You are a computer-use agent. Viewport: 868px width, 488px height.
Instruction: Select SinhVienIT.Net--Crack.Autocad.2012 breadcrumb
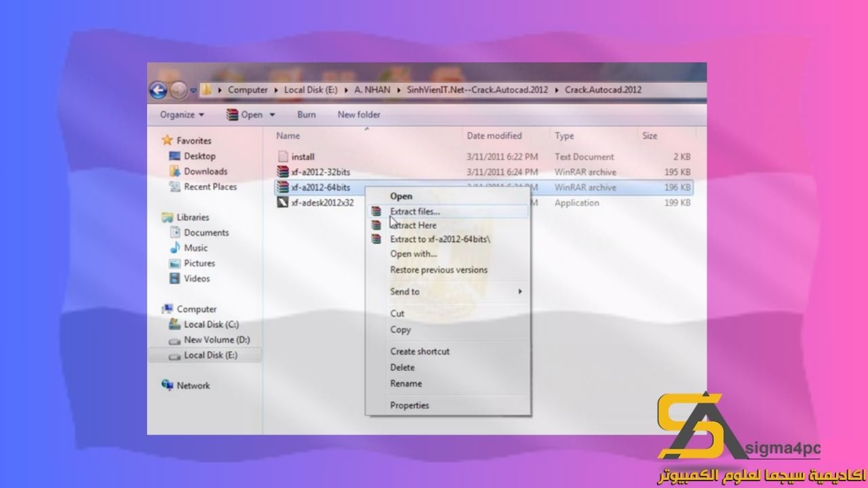click(477, 89)
